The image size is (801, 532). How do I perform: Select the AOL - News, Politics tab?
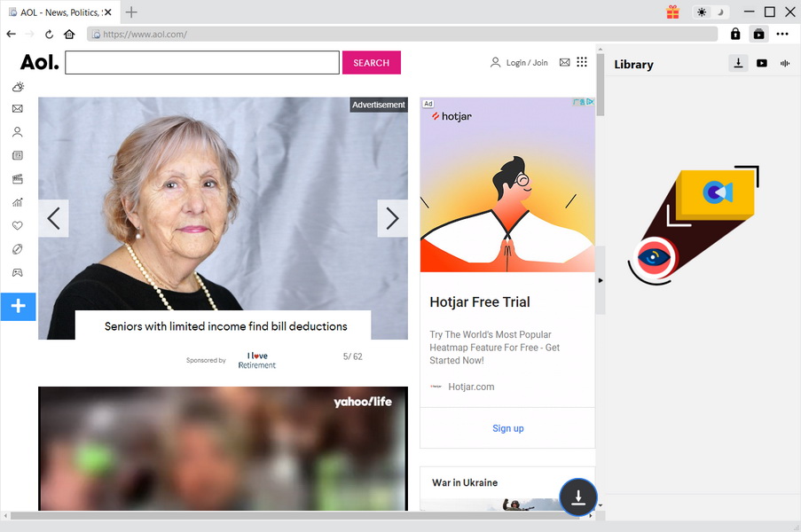pyautogui.click(x=60, y=12)
